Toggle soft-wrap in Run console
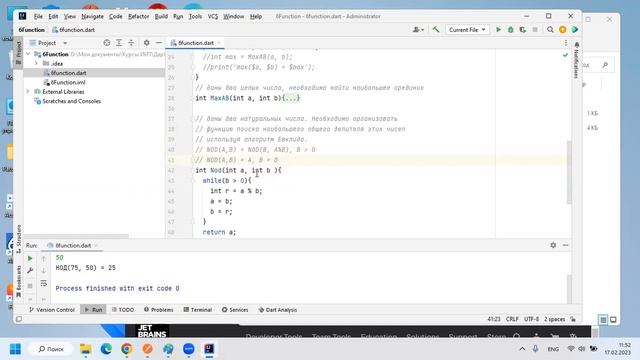Image resolution: width=640 pixels, height=360 pixels. point(44,283)
